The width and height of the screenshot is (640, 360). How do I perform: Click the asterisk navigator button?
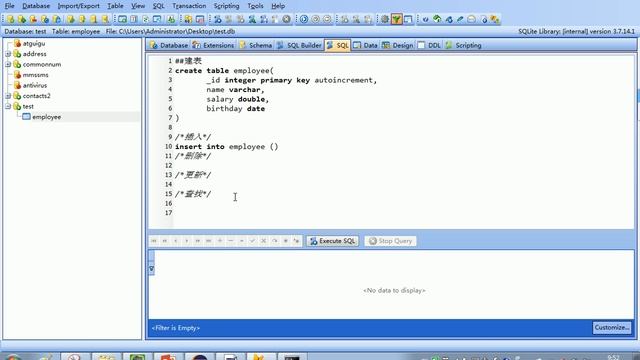(x=286, y=241)
